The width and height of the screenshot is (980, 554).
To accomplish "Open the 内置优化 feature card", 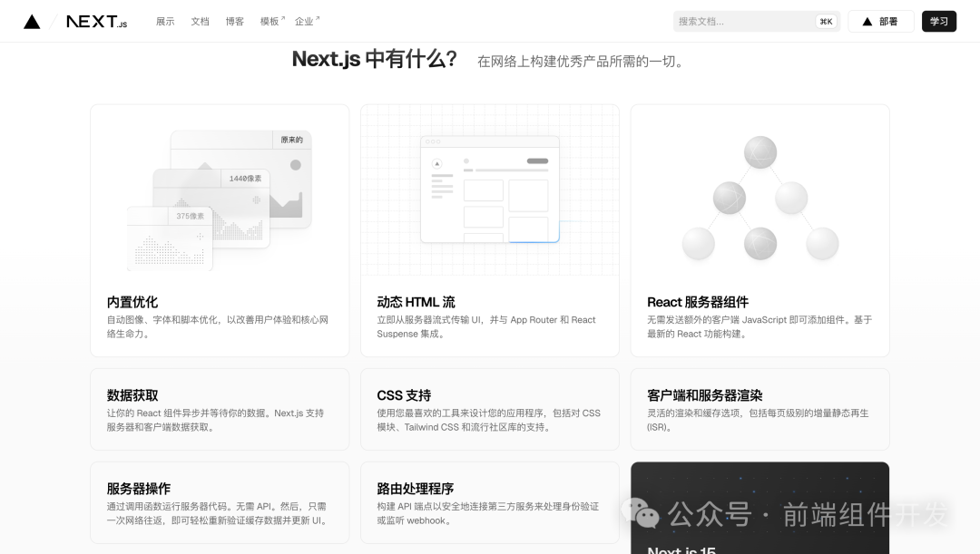I will [220, 230].
